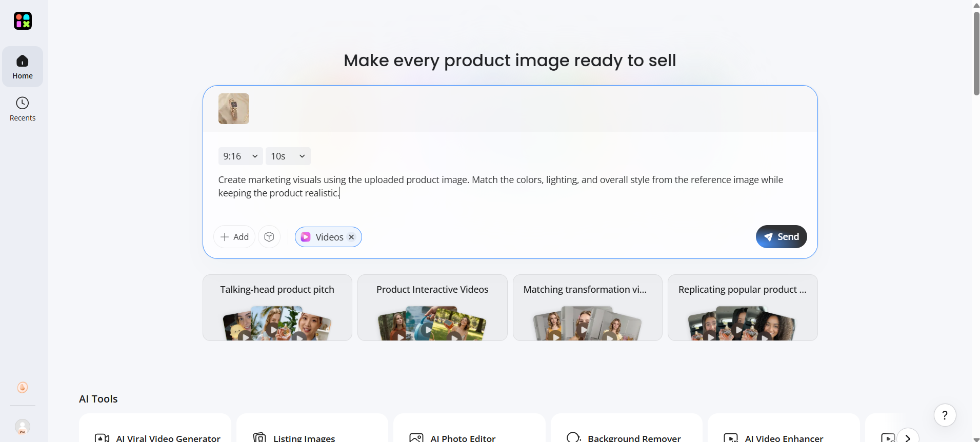Open the Home sidebar tab
The width and height of the screenshot is (980, 442).
point(23,67)
